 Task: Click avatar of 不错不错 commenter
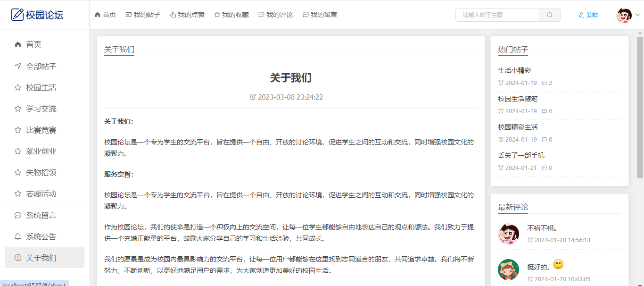(x=508, y=234)
